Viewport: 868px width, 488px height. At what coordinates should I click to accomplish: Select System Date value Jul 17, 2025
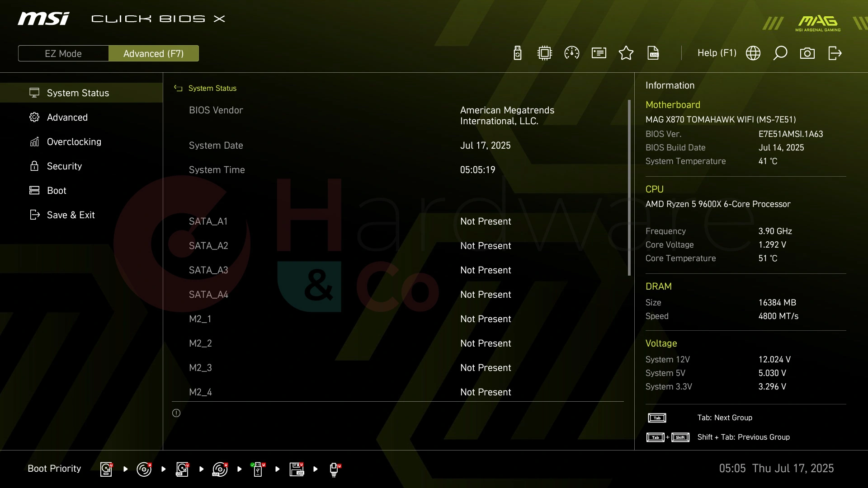point(485,145)
